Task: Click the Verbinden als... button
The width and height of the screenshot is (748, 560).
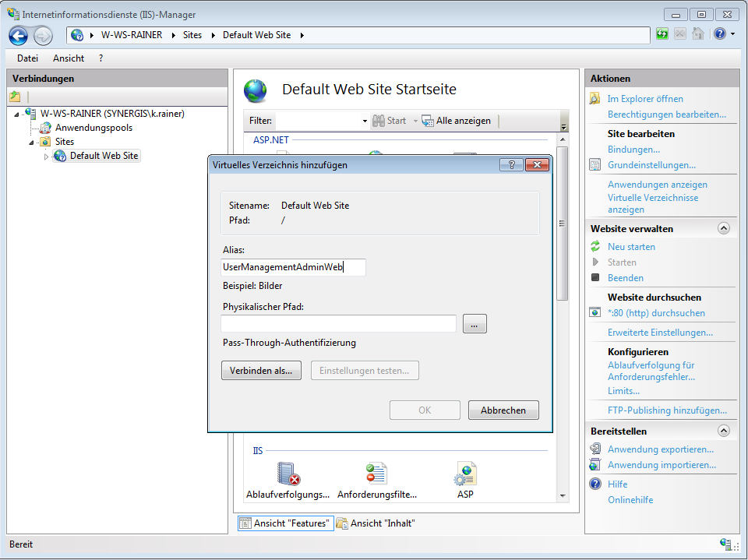Action: click(261, 371)
